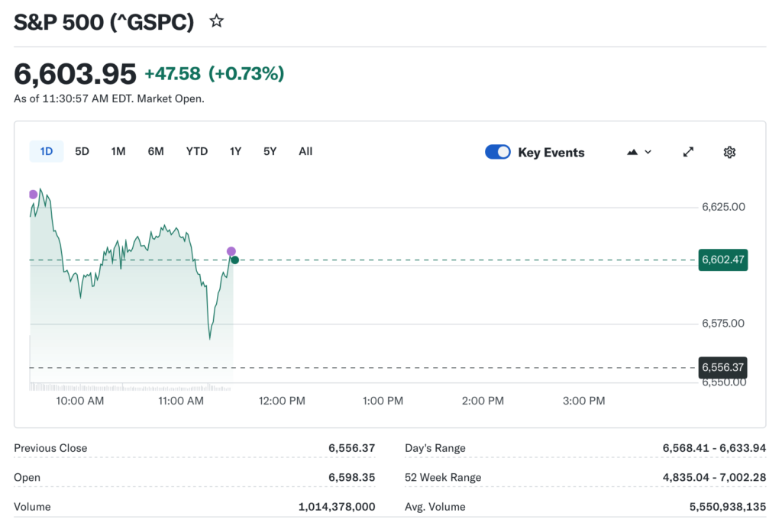Click the 10:00 AM axis label
The width and height of the screenshot is (782, 532).
pyautogui.click(x=79, y=401)
